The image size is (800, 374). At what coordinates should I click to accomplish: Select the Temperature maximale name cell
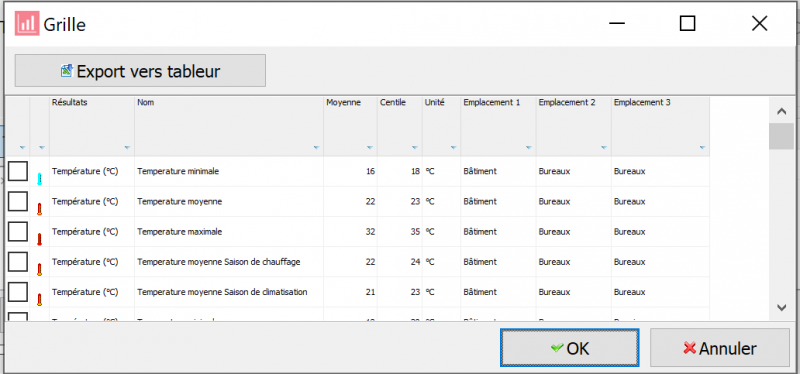[x=229, y=232]
